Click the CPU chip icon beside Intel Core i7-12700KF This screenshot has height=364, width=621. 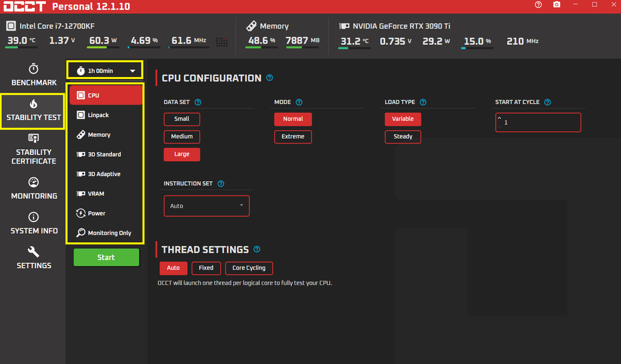coord(11,26)
